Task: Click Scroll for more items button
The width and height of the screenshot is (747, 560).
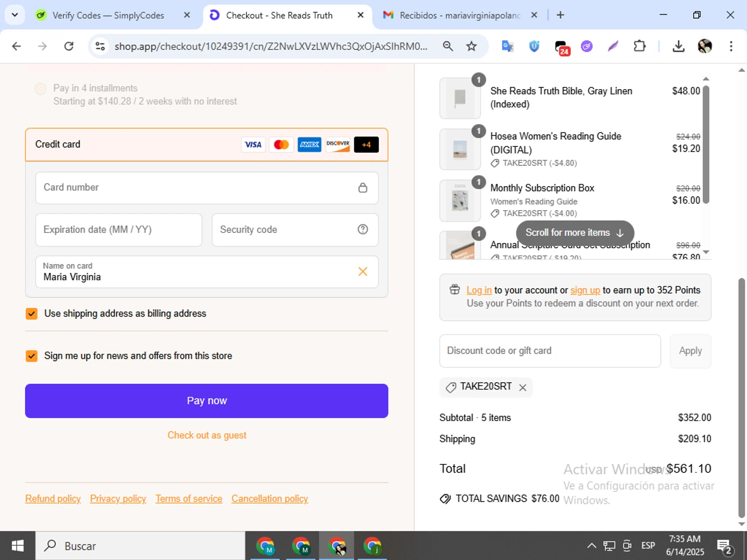Action: pos(575,232)
